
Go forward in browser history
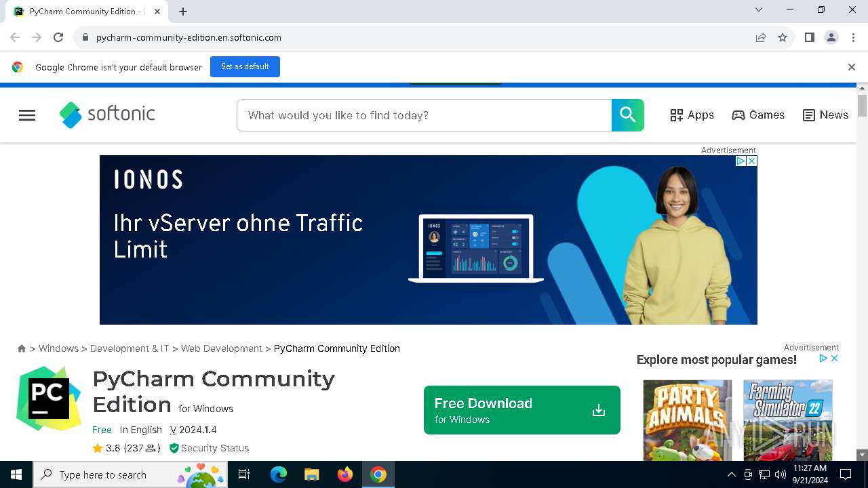(x=37, y=37)
